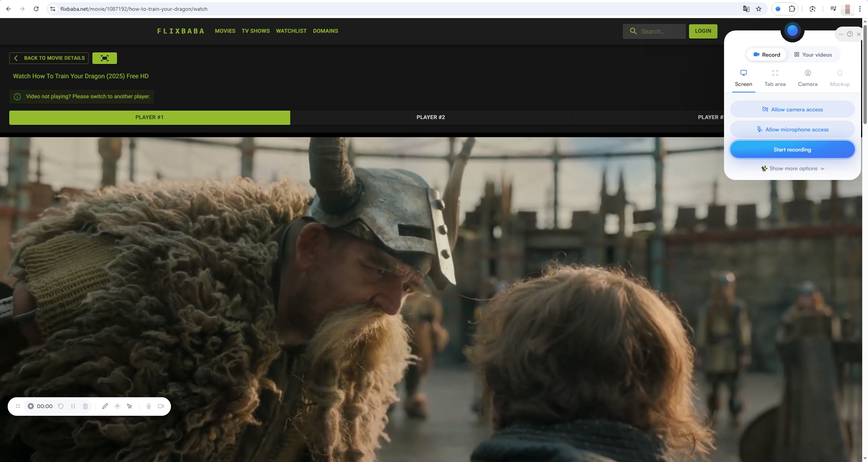Click BACK TO MOVIE DETAILS button
The width and height of the screenshot is (868, 462).
(49, 58)
